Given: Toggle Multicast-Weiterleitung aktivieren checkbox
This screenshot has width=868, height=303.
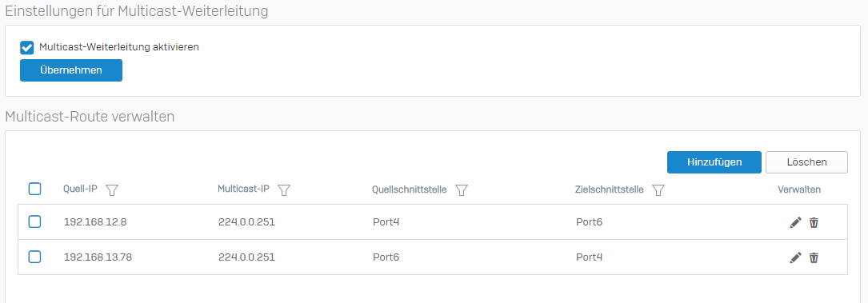Looking at the screenshot, I should point(26,47).
